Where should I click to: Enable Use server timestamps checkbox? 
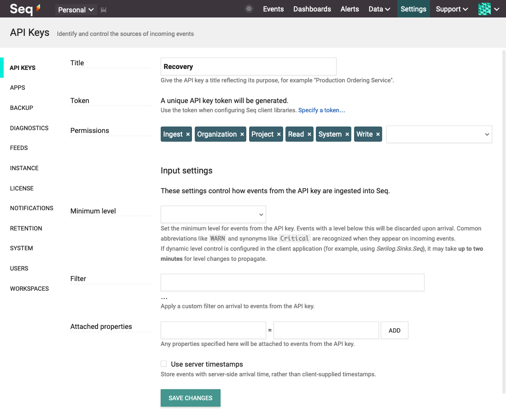(164, 364)
